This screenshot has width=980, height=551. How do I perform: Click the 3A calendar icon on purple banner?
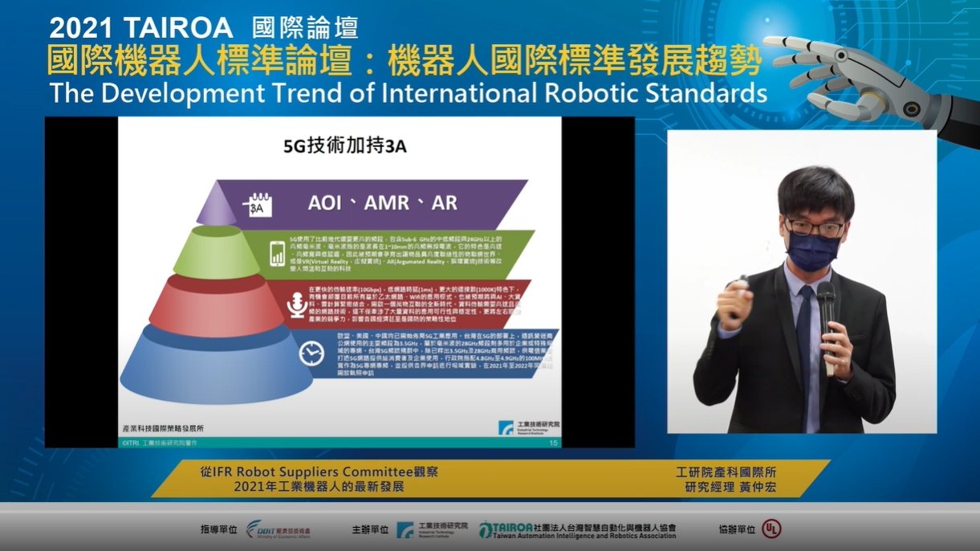click(259, 205)
